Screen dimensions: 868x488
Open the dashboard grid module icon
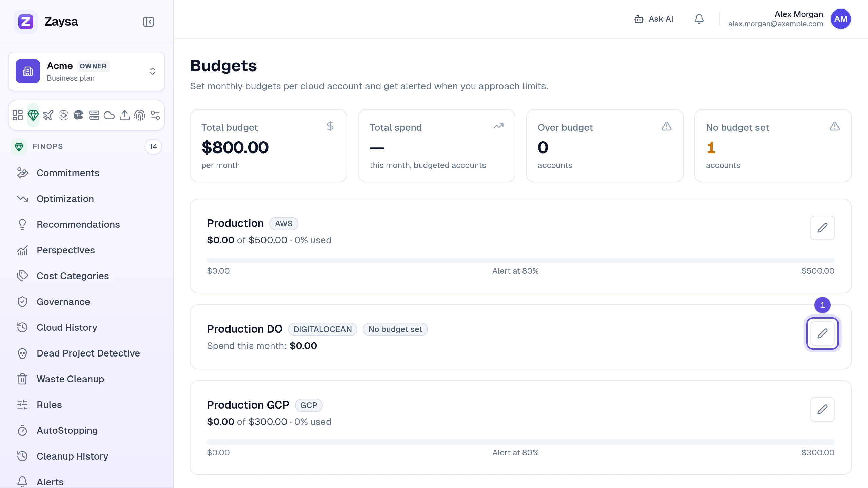coord(18,115)
